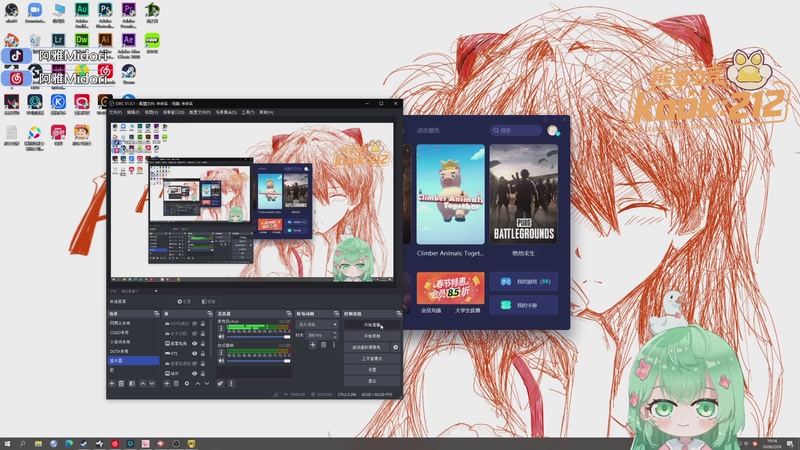
Task: Open the fade transition type dropdown
Action: click(x=317, y=324)
